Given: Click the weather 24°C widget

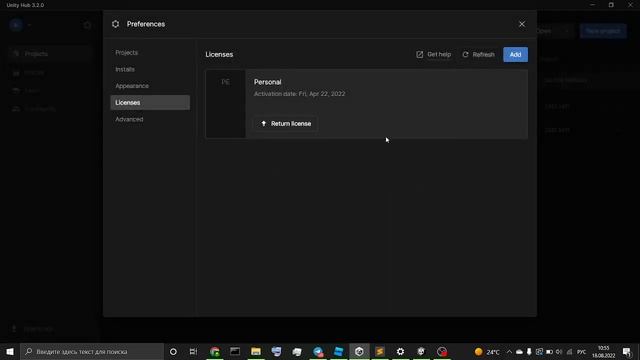Looking at the screenshot, I should pos(487,351).
